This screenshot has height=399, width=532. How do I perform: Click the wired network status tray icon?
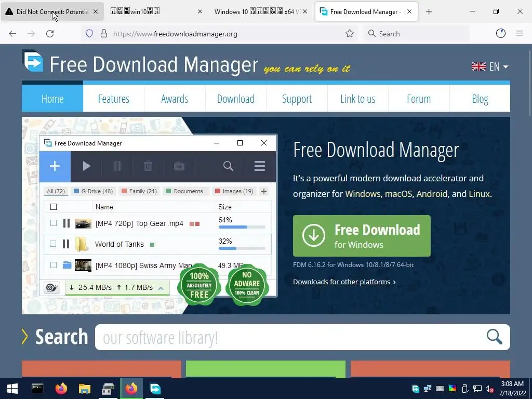(x=477, y=389)
